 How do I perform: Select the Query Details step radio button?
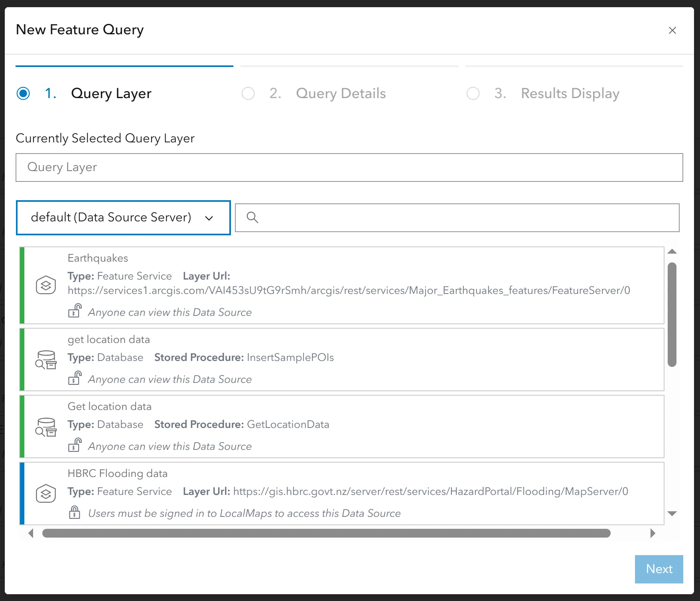248,93
